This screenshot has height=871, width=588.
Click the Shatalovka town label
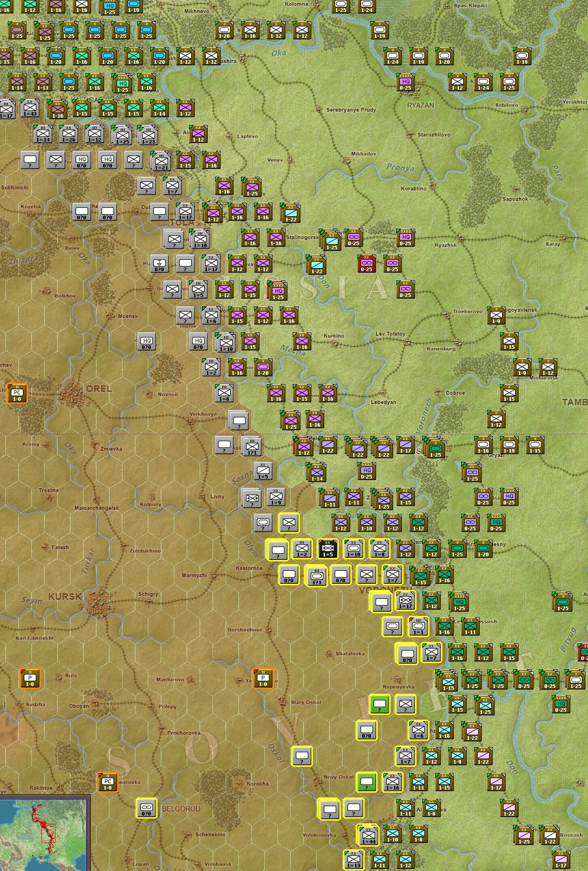click(350, 653)
